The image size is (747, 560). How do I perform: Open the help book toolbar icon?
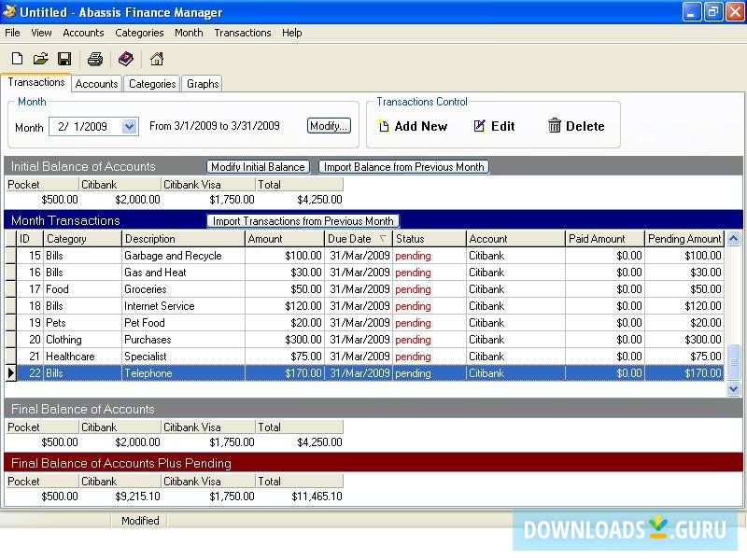[x=126, y=59]
